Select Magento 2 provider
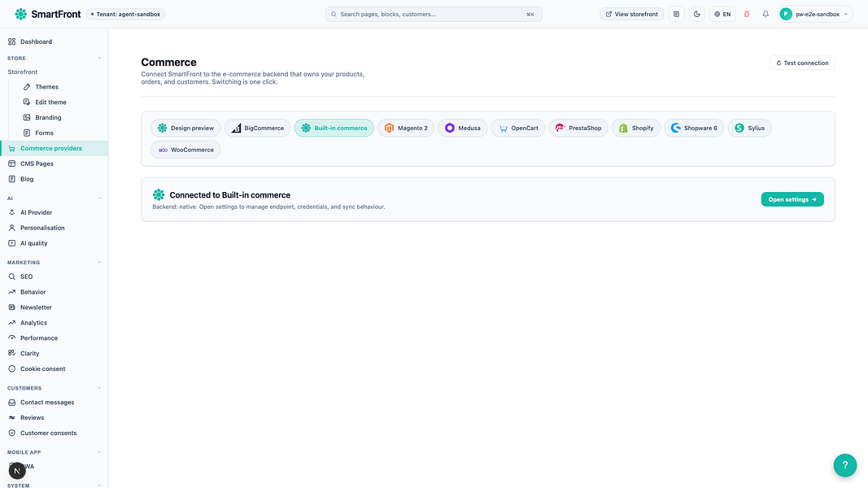 [x=406, y=128]
